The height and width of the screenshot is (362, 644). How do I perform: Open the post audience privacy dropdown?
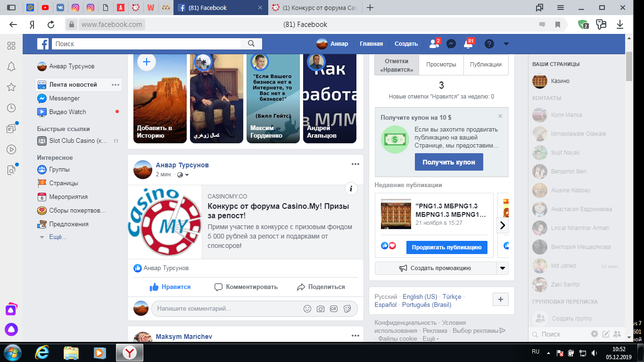(x=183, y=175)
